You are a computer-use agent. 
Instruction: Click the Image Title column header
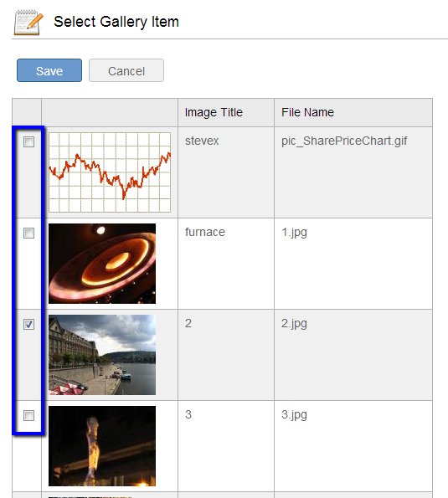click(214, 112)
